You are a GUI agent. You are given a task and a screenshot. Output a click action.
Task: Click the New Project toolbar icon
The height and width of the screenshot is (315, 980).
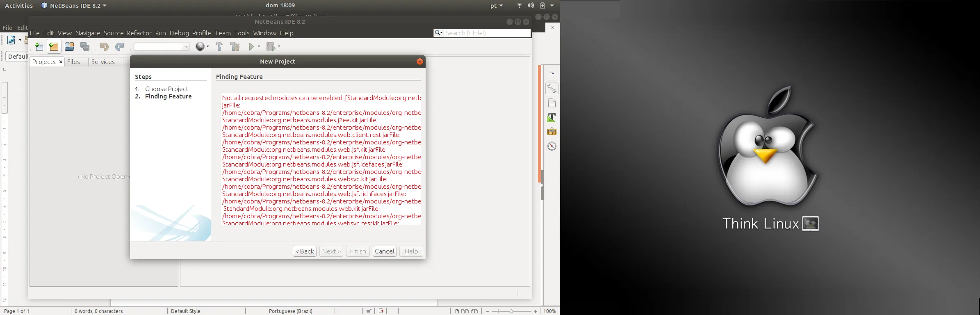coord(54,47)
